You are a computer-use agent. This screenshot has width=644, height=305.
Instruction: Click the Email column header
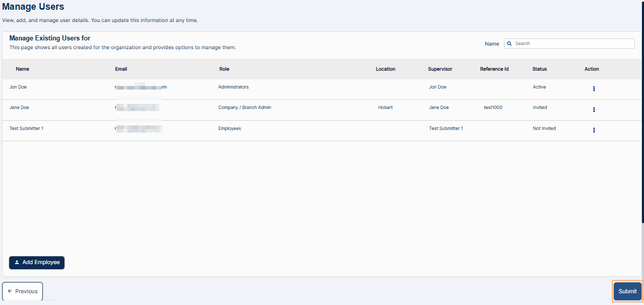click(x=121, y=69)
